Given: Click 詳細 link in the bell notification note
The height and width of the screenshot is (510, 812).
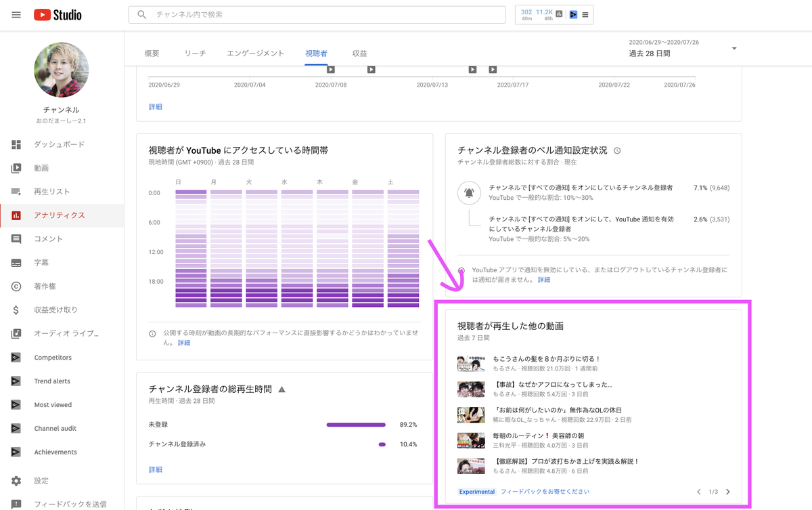Looking at the screenshot, I should (x=544, y=279).
